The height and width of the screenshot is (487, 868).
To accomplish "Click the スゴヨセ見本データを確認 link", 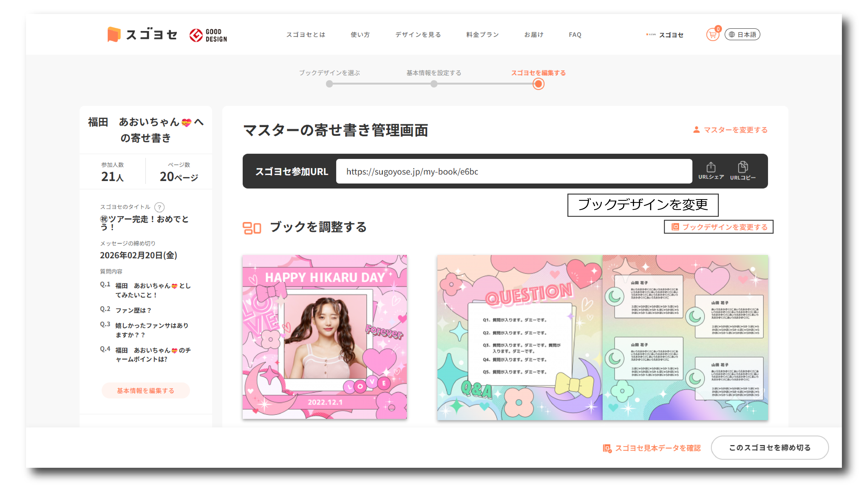I will point(652,448).
